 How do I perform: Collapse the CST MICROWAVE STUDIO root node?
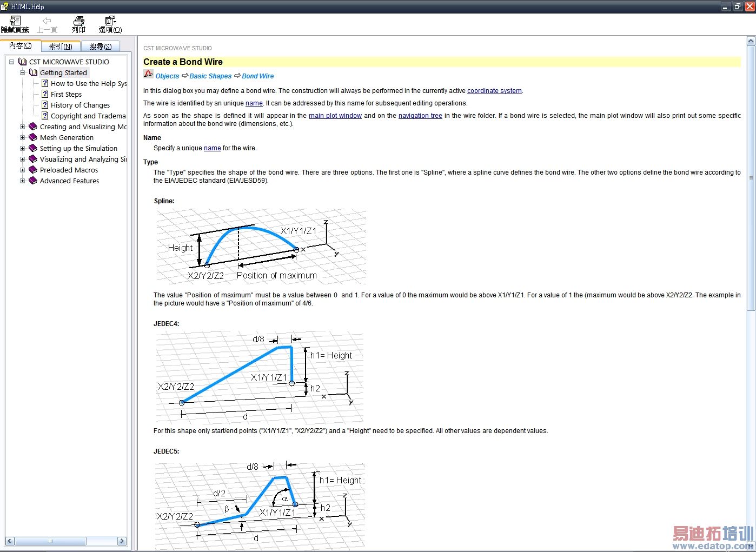pos(11,62)
